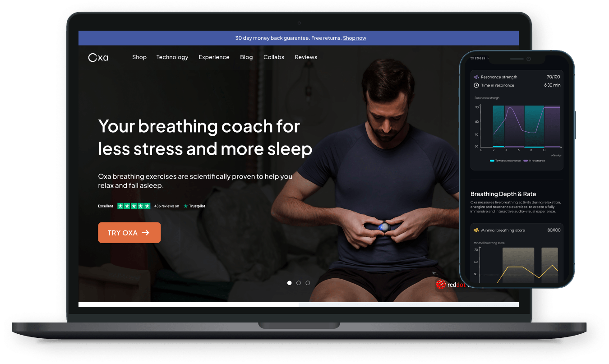Click the Time in resonance clock icon
This screenshot has height=364, width=609.
tap(476, 85)
